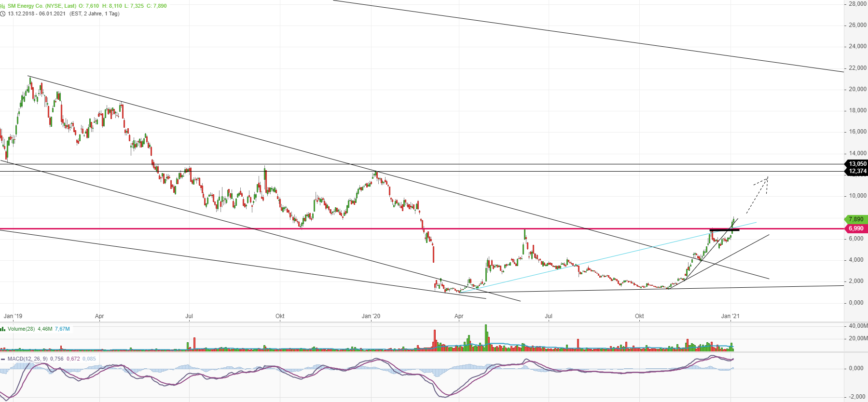Click the green Volume bar-chart icon
Image resolution: width=868 pixels, height=402 pixels.
point(3,329)
